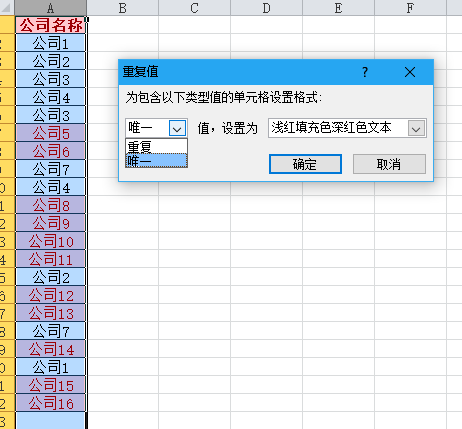Click the cell containing 公司11
The width and height of the screenshot is (462, 429).
(x=51, y=259)
